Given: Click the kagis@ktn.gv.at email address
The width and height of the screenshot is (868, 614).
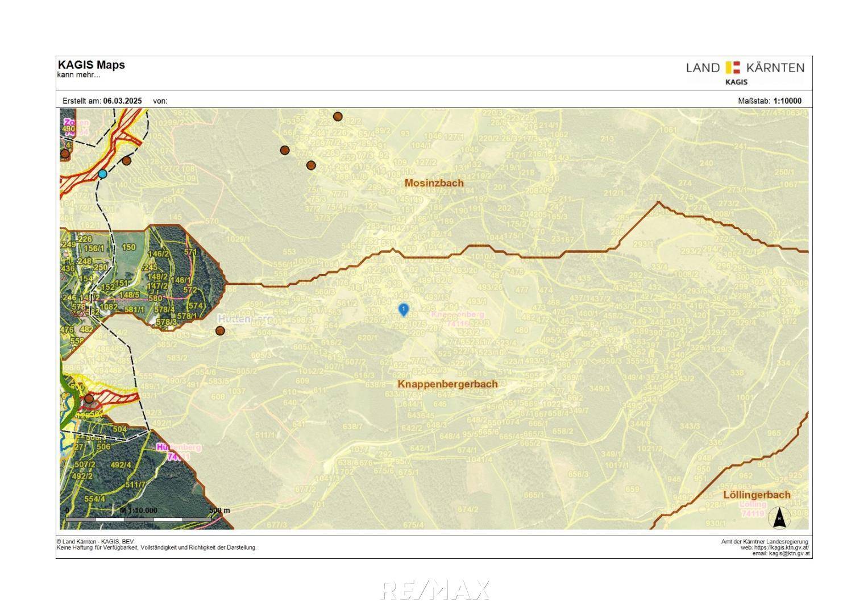Looking at the screenshot, I should pyautogui.click(x=790, y=553).
